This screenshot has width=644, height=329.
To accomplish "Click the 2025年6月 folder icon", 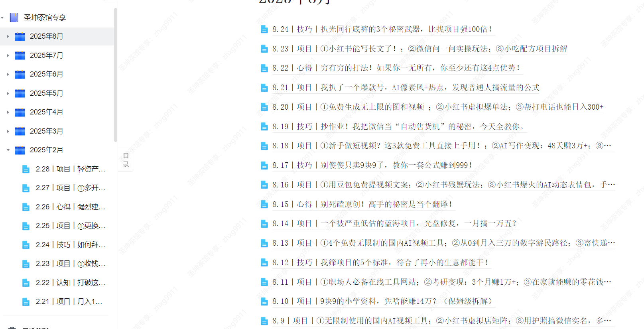I will [20, 74].
